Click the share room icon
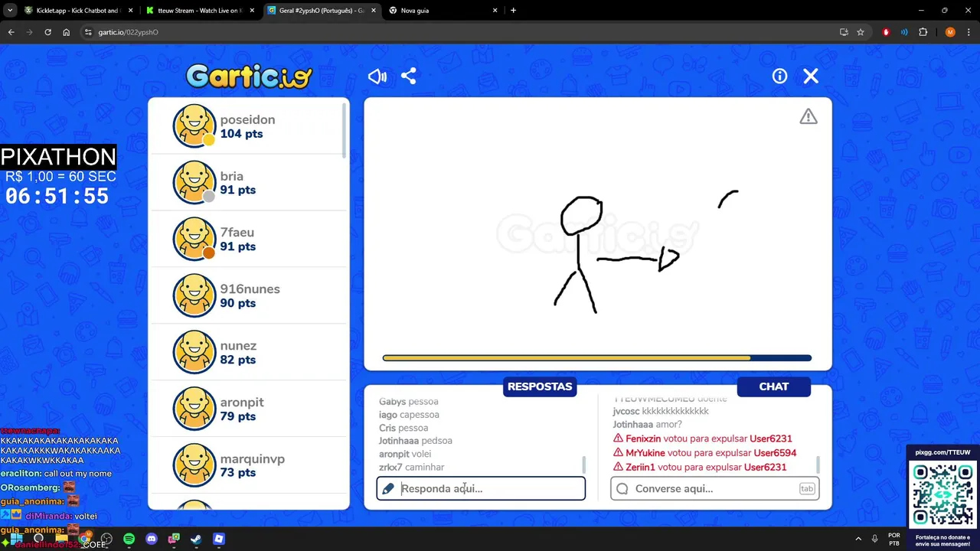This screenshot has height=551, width=980. click(x=409, y=77)
